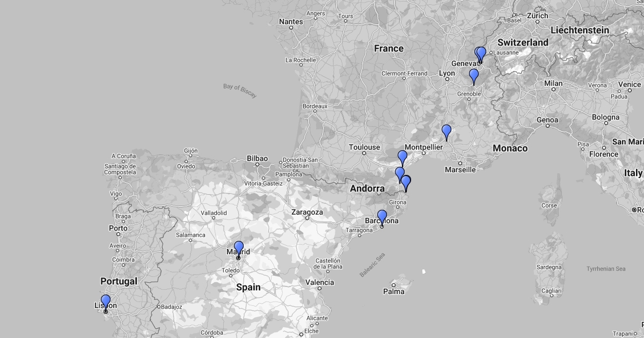Click the marker between Lyon and Grenoble
644x338 pixels.
[x=473, y=76]
